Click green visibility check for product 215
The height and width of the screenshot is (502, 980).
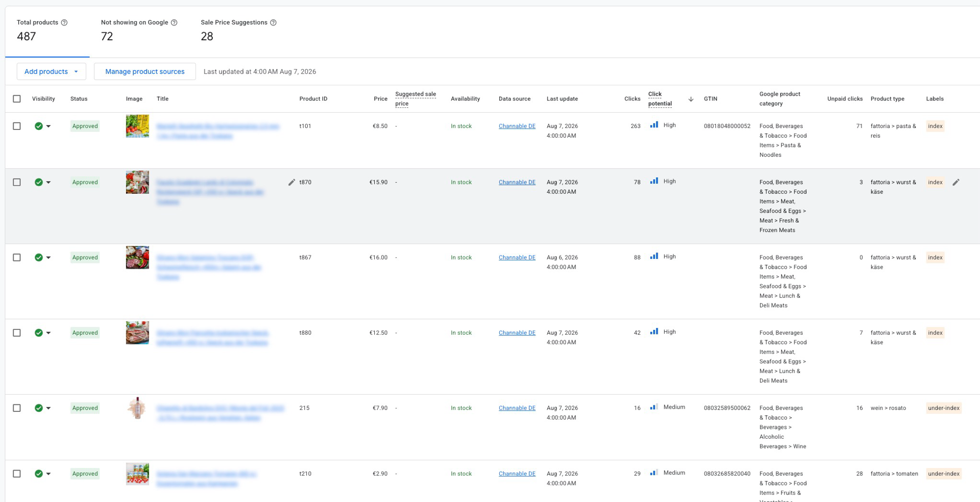[39, 408]
